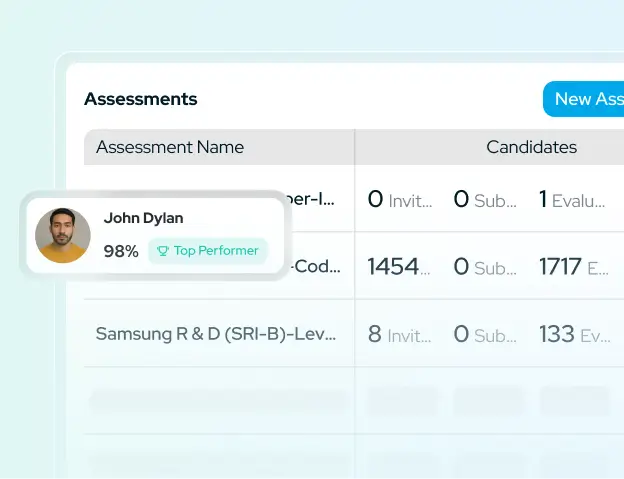Click the 0 Invited count in first row
This screenshot has width=624, height=479.
click(x=400, y=199)
